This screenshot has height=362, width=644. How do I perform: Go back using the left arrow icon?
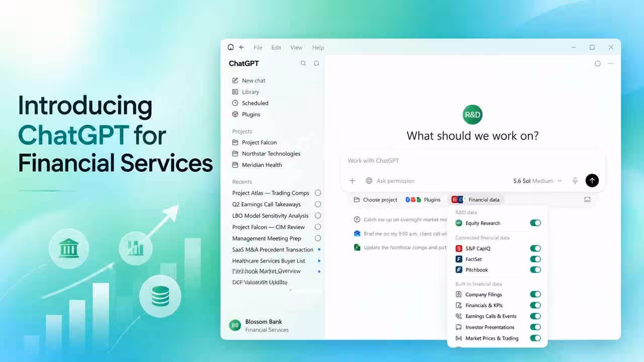pyautogui.click(x=242, y=47)
